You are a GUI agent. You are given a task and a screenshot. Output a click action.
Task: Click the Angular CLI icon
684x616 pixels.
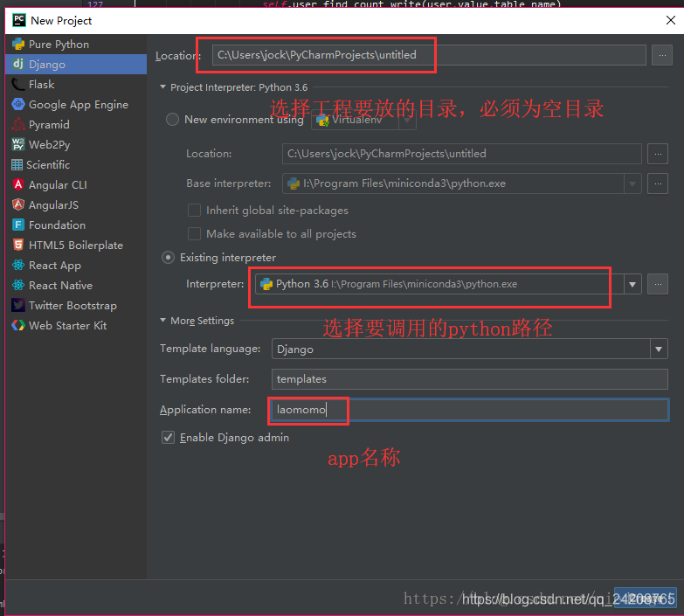point(18,184)
